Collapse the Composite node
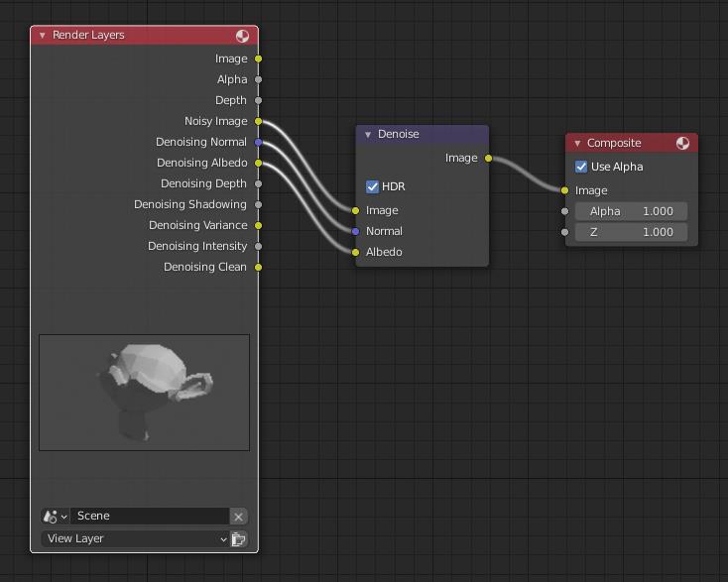728x582 pixels. click(577, 144)
